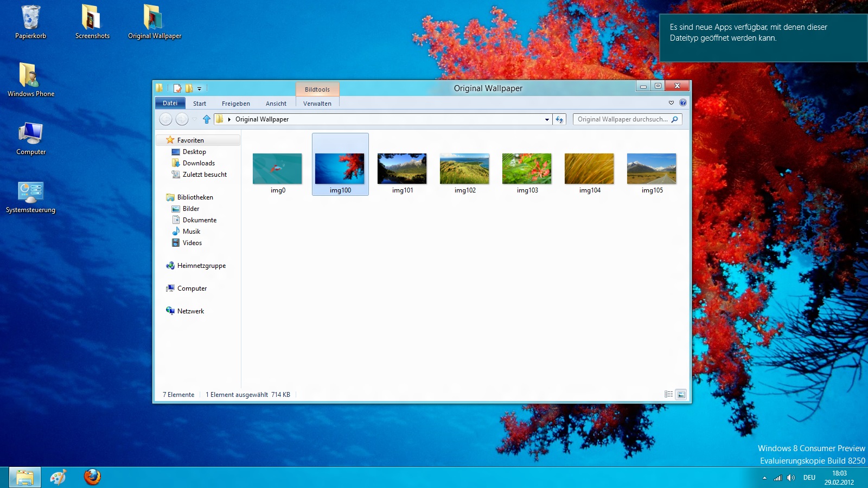Select the img101 mountain lake thumbnail

(403, 169)
